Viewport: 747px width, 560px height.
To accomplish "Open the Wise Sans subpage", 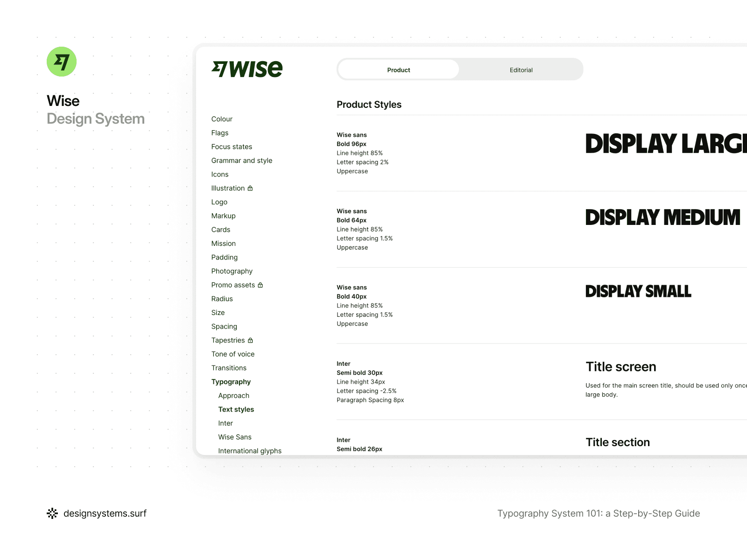I will point(235,437).
